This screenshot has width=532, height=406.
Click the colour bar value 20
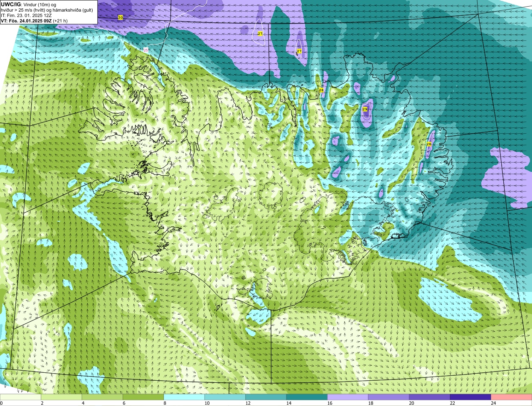[411, 403]
